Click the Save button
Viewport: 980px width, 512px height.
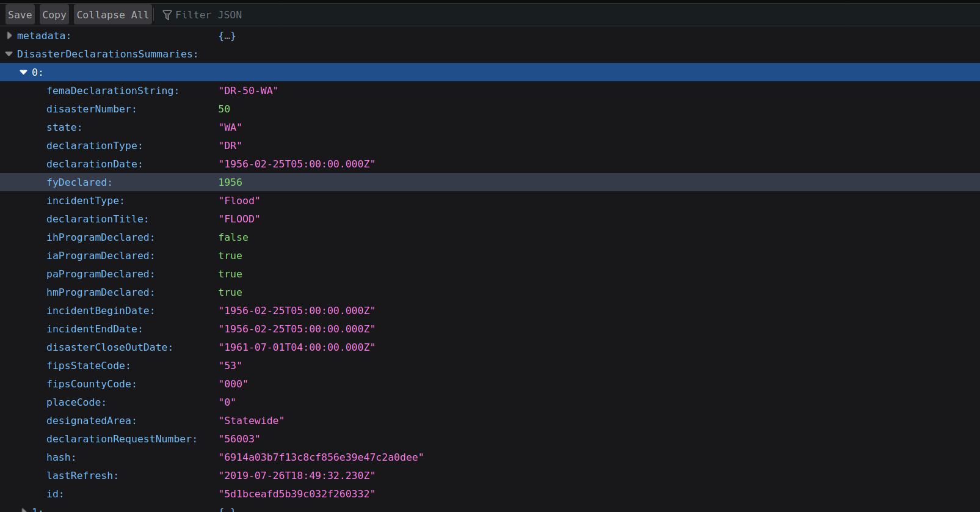20,15
